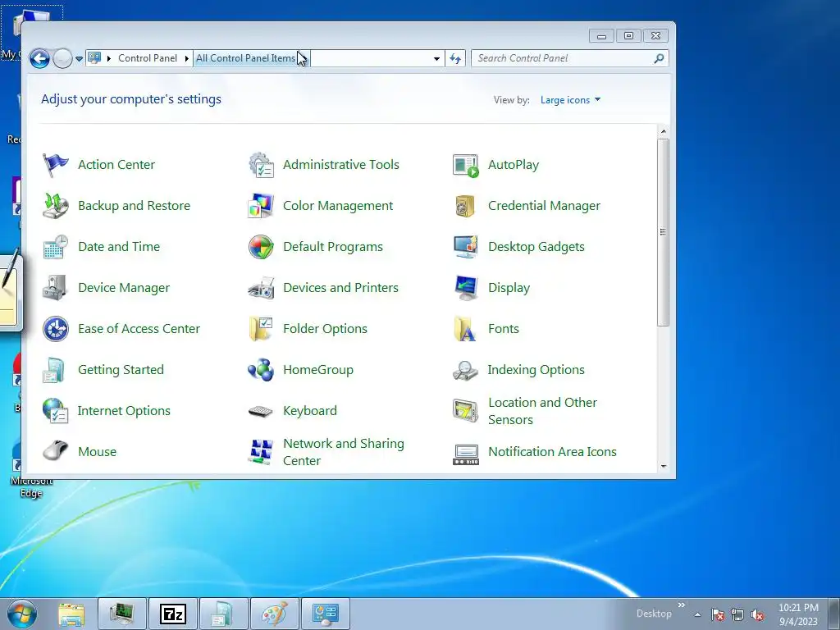Click the search magnifier icon
Screen dimensions: 840x630
tap(659, 58)
